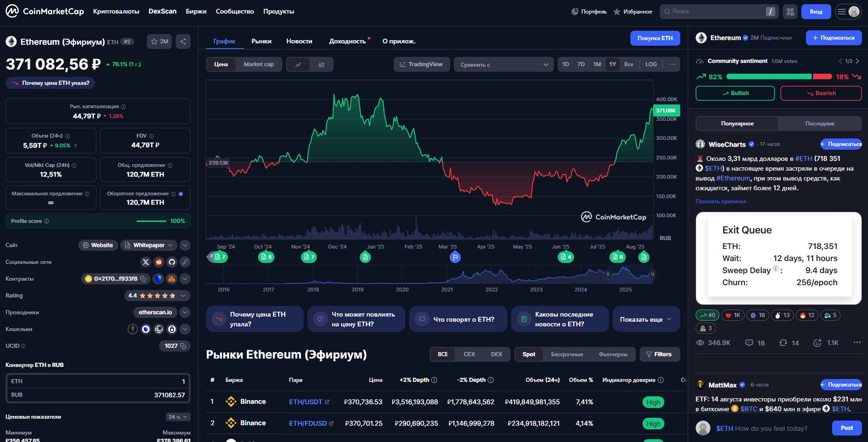868x442 pixels.
Task: Click the Покупка ETH button
Action: coord(655,38)
